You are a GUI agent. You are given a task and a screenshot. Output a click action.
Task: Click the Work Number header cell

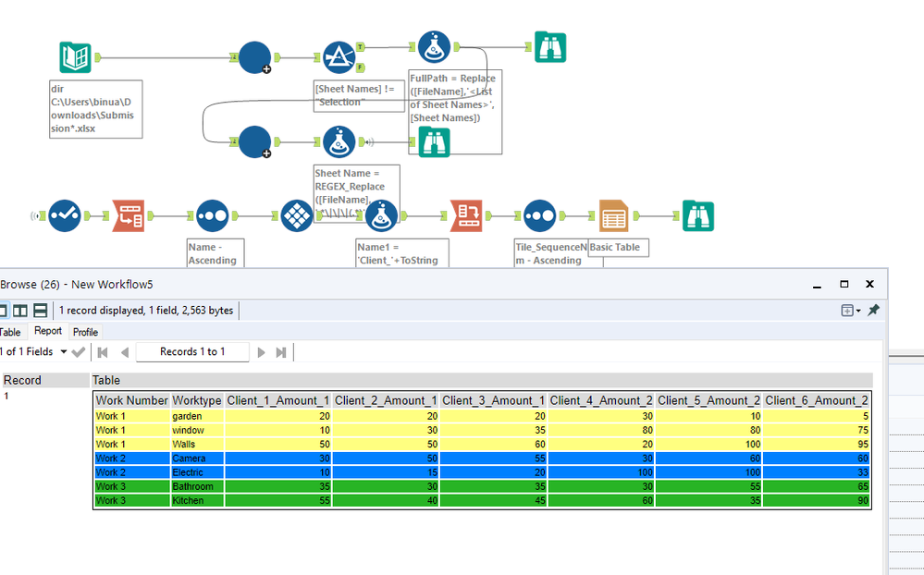132,400
